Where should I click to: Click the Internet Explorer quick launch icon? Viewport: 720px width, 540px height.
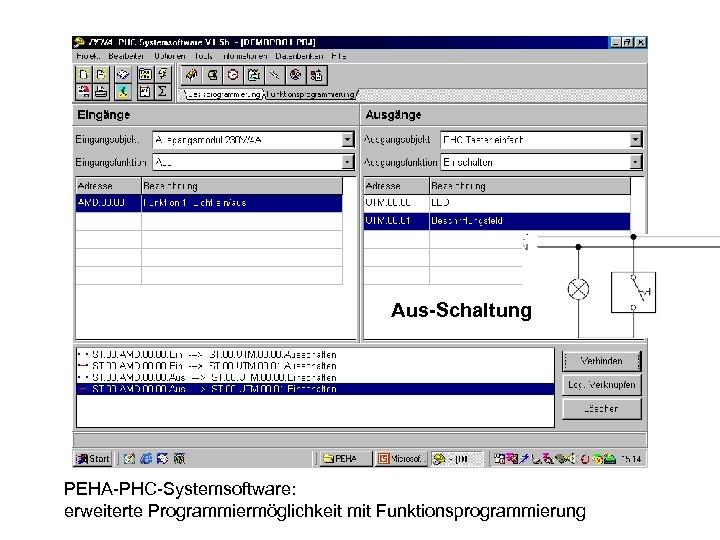coord(146,459)
